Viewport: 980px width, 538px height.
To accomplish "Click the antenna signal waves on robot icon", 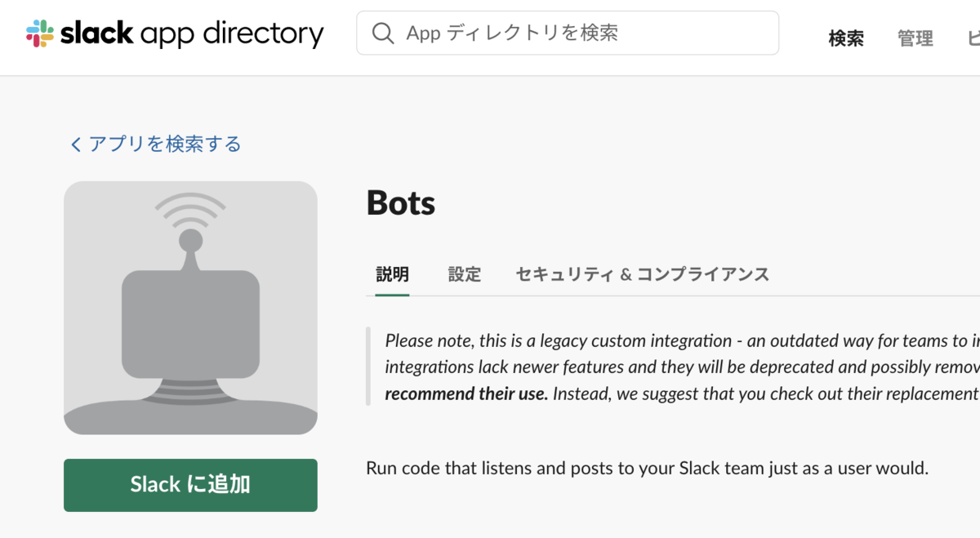I will pos(190,209).
